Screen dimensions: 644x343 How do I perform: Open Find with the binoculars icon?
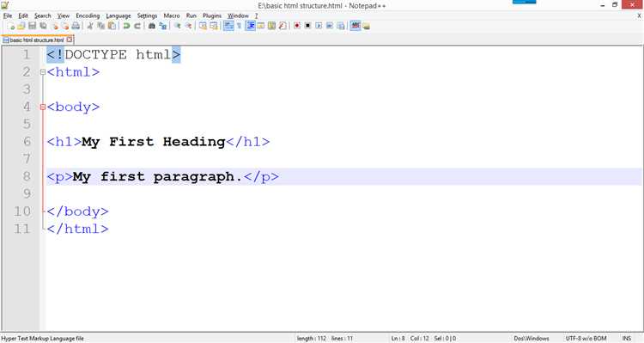pos(151,26)
